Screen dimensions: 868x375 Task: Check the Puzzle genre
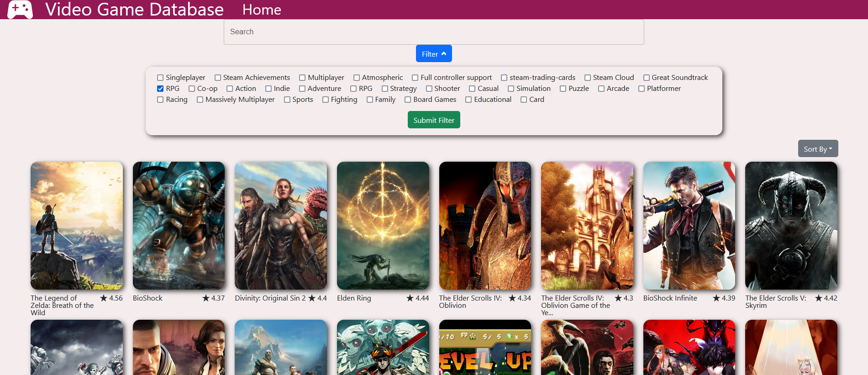tap(563, 89)
